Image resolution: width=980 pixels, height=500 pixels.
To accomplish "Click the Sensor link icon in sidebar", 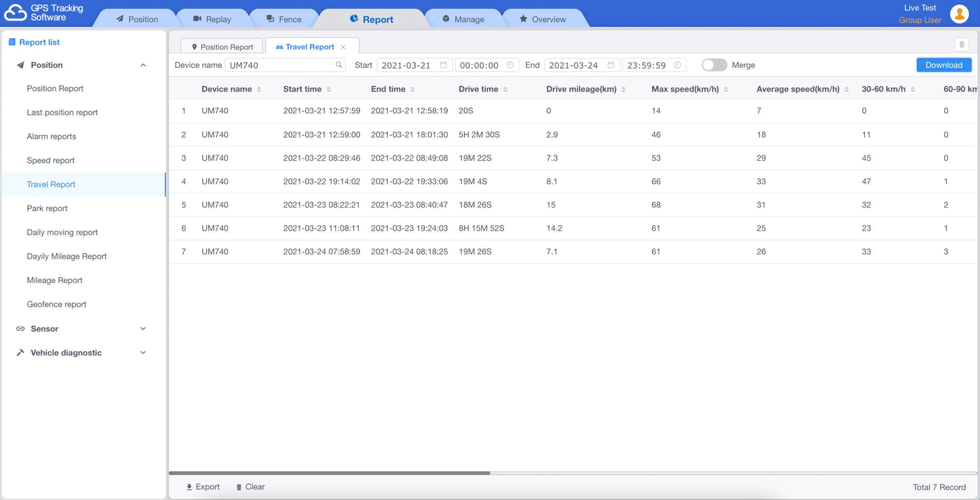I will [20, 328].
